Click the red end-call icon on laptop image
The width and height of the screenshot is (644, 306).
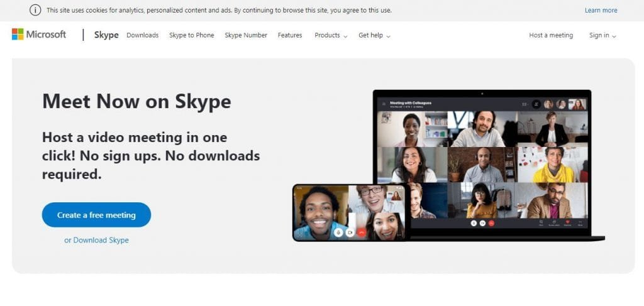[491, 222]
